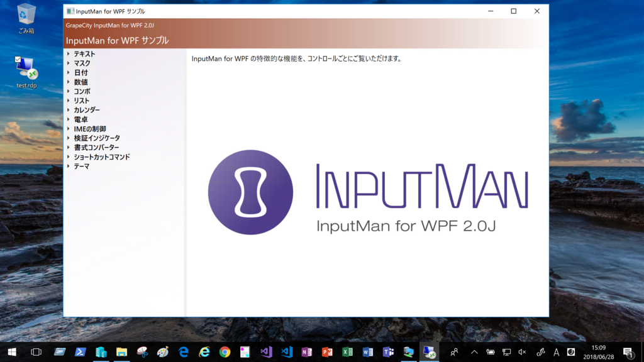This screenshot has height=362, width=644.
Task: Expand the コンボ tree node arrow
Action: tap(69, 91)
